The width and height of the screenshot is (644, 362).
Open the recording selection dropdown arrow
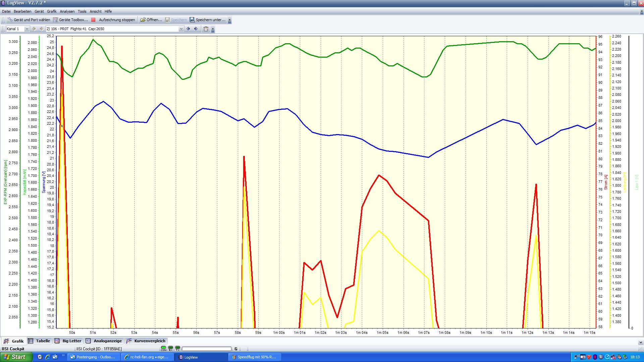181,29
